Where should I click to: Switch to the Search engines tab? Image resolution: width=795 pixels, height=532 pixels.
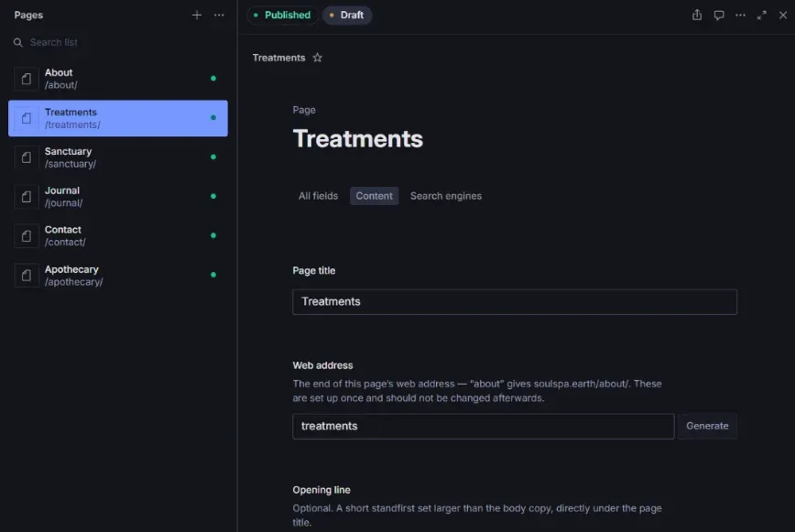click(446, 196)
